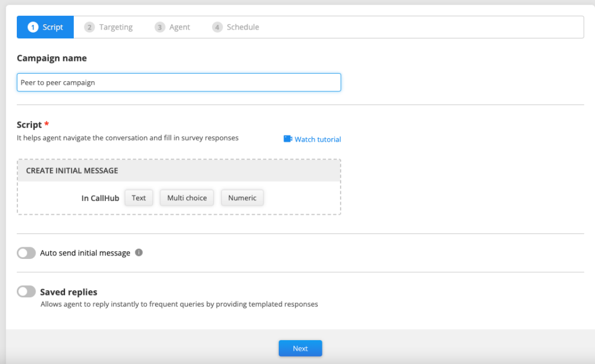Add a Multi choice question
Viewport: 595px width, 364px height.
click(187, 198)
